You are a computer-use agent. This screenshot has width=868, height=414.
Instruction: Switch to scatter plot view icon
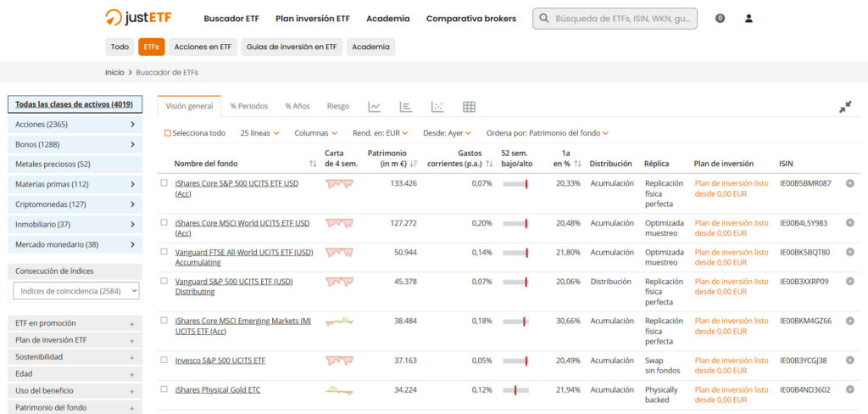pyautogui.click(x=437, y=107)
